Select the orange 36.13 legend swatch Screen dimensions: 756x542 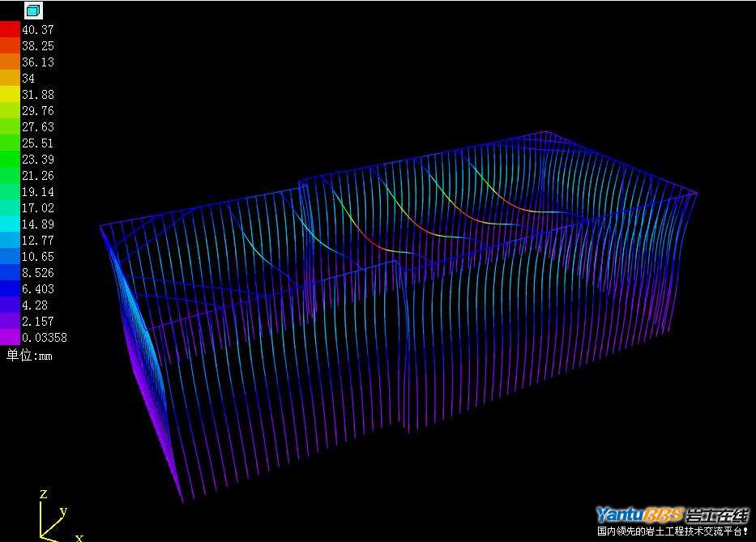[x=10, y=62]
